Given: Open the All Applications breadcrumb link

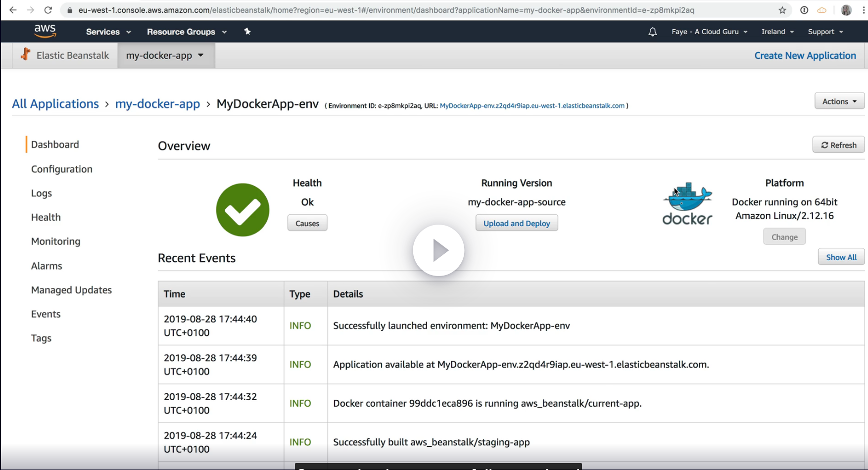Looking at the screenshot, I should (x=55, y=104).
